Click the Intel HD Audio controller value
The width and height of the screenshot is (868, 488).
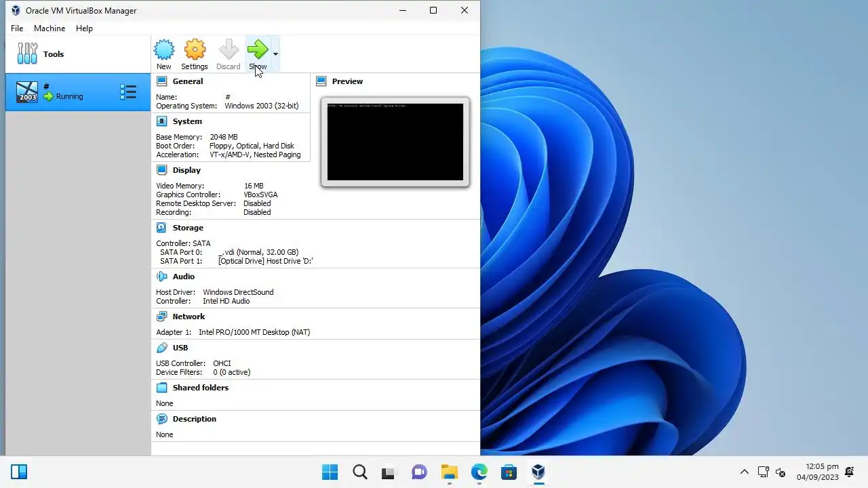[226, 301]
